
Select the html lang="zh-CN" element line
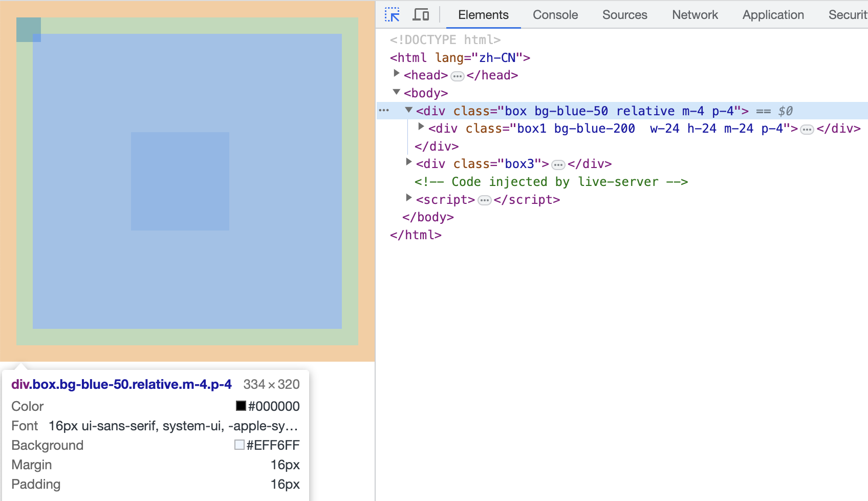tap(460, 57)
